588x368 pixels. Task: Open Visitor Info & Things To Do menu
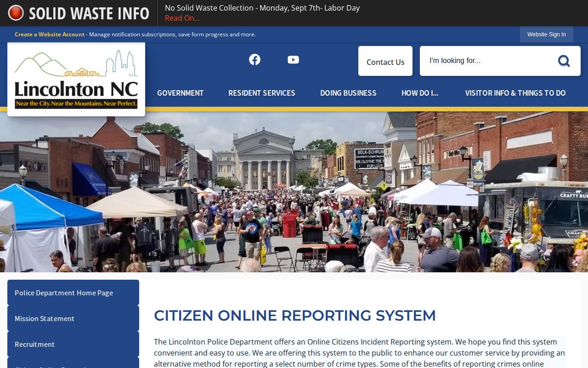515,93
